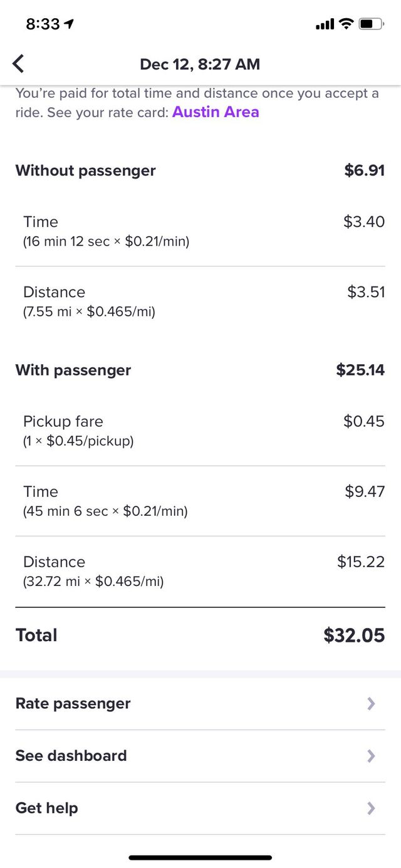The image size is (401, 868).
Task: Tap the Dec 12, 8:27 AM title
Action: click(200, 64)
